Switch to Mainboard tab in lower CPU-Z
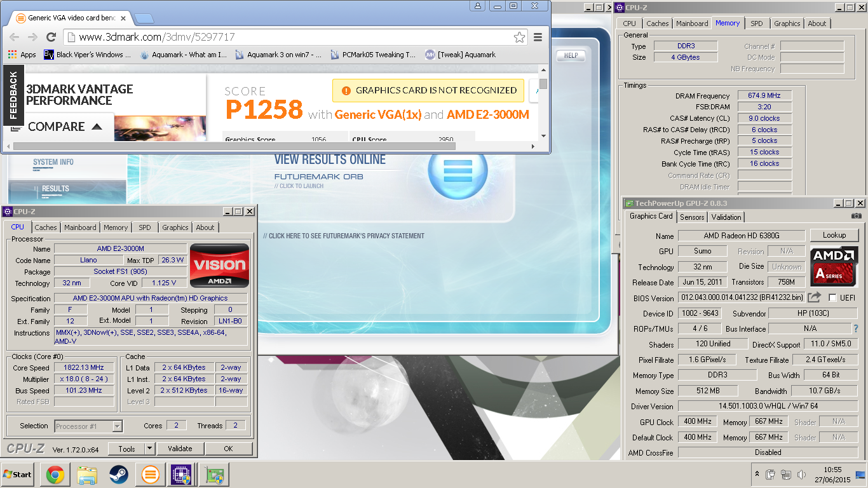This screenshot has height=488, width=868. click(80, 227)
